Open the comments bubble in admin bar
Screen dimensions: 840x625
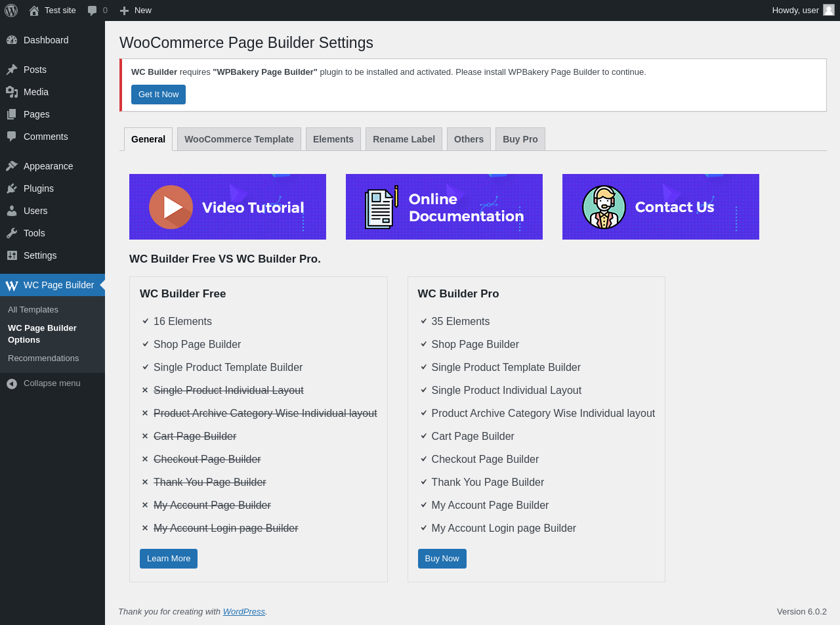pyautogui.click(x=93, y=11)
